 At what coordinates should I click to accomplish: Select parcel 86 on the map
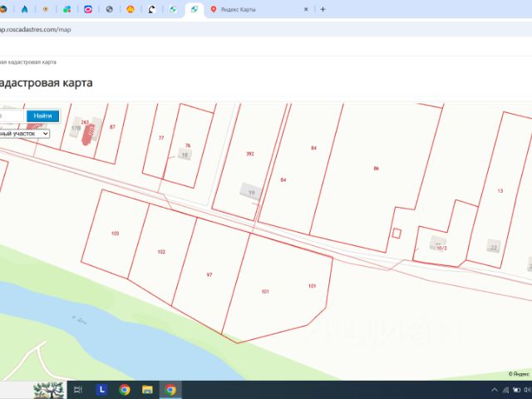[376, 168]
